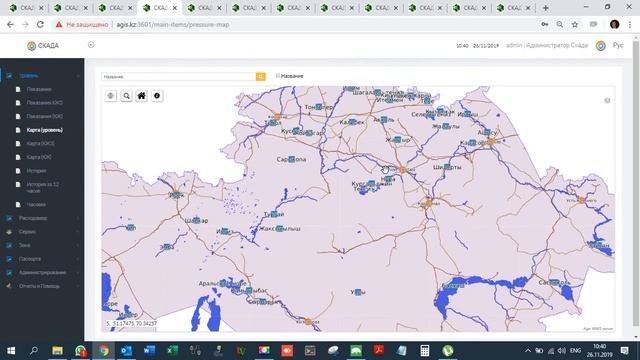Screen dimensions: 640x360
Task: Open a new browser tab with plus
Action: 545,8
